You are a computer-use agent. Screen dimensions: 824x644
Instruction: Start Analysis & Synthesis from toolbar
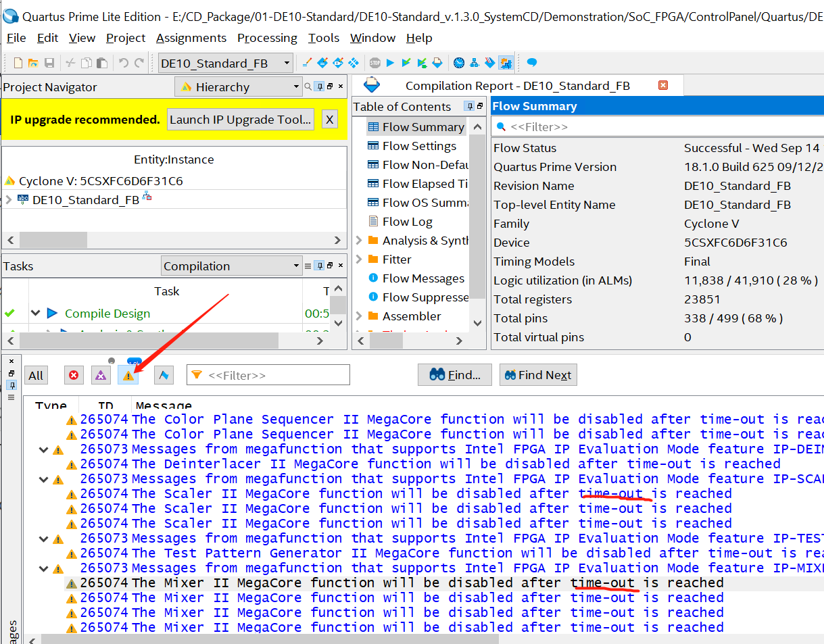(422, 63)
